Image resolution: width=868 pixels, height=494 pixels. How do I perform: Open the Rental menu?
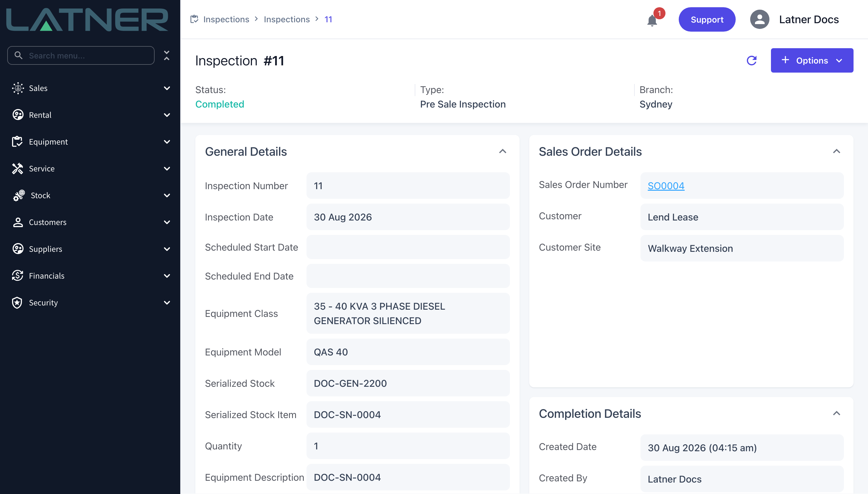pos(90,115)
